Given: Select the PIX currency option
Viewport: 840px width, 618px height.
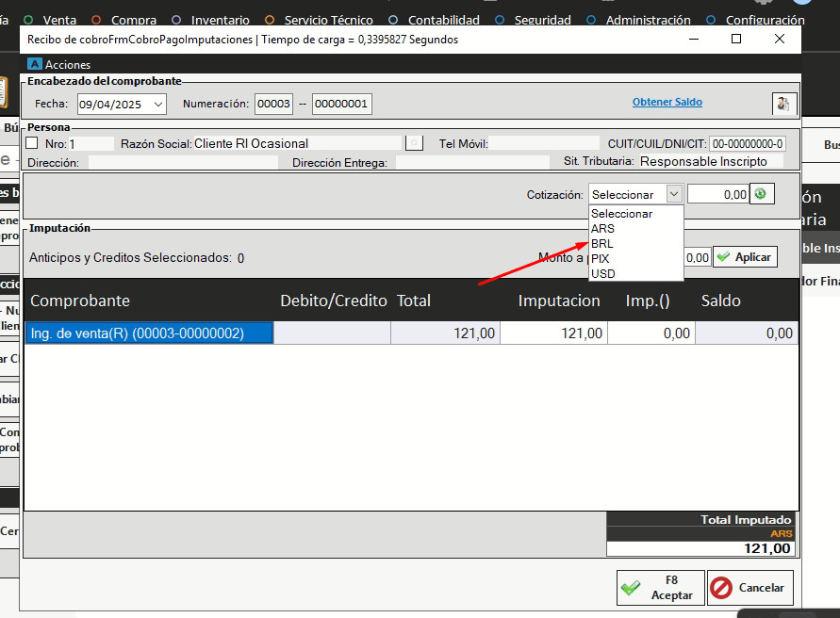Looking at the screenshot, I should [601, 258].
